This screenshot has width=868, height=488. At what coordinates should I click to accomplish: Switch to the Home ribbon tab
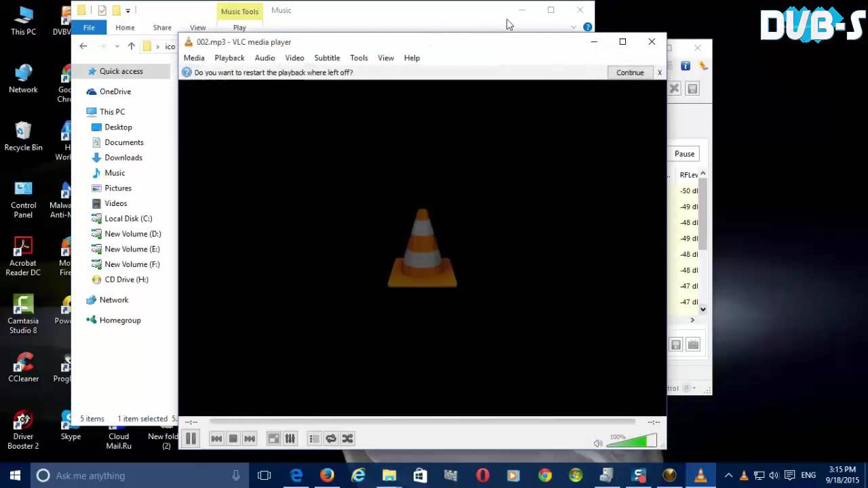(x=125, y=28)
